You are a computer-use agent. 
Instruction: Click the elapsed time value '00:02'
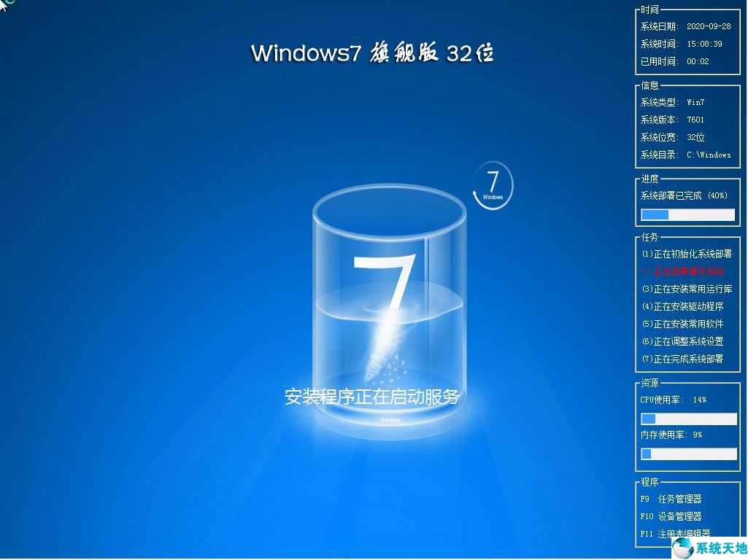[698, 61]
